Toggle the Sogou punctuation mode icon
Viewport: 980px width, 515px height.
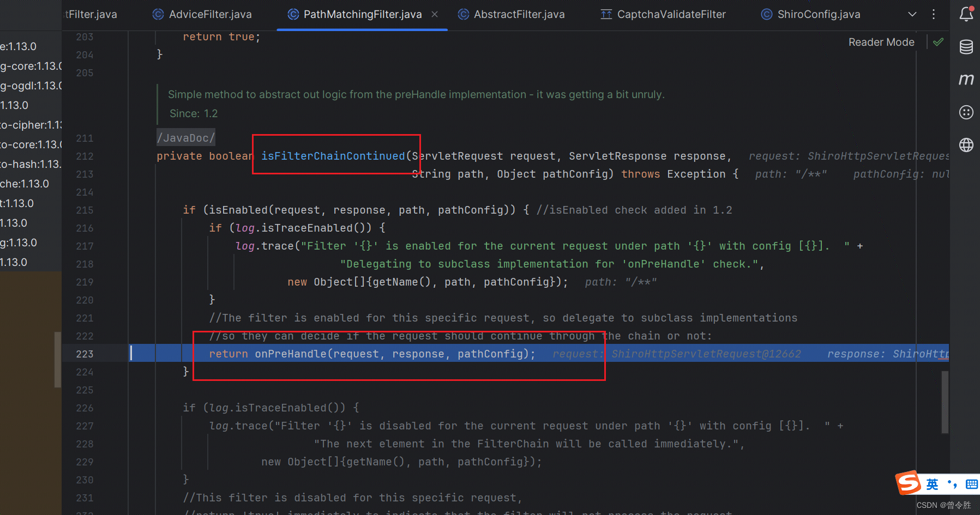(952, 484)
